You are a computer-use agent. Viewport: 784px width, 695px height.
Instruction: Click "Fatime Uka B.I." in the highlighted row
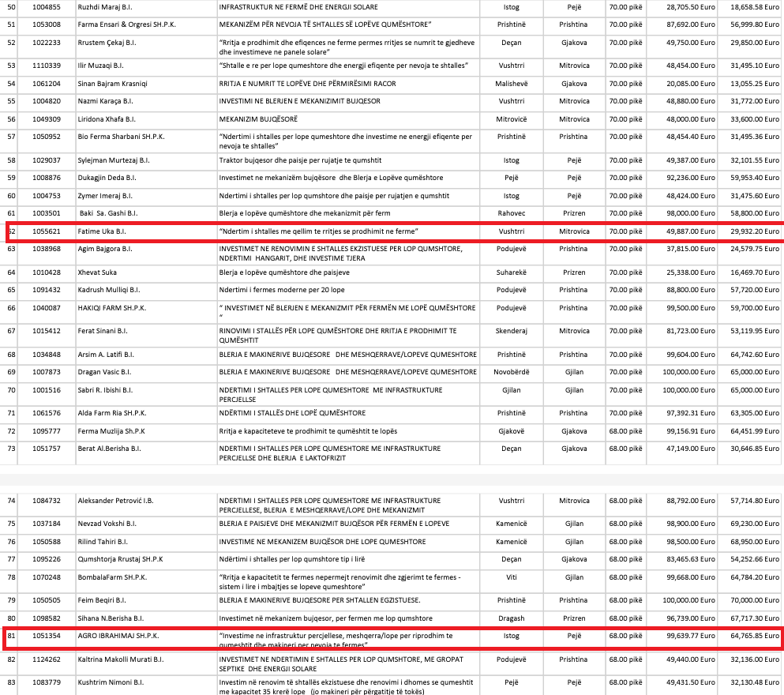101,231
